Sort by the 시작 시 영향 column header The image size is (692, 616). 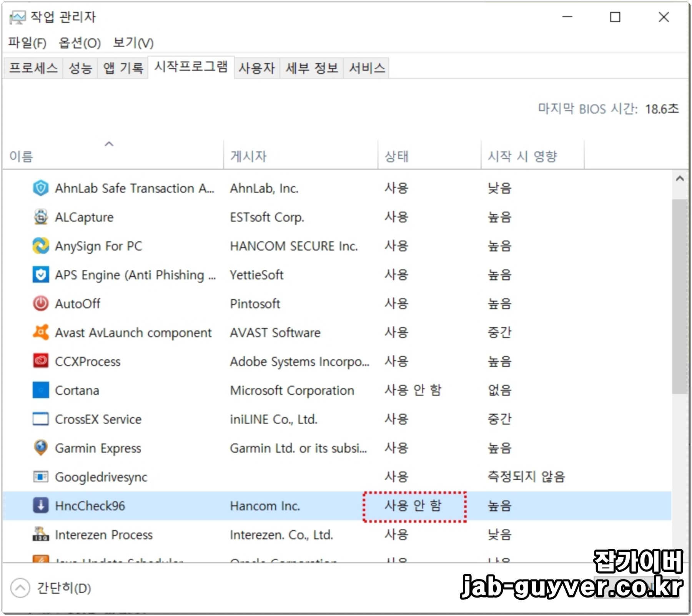(x=532, y=155)
